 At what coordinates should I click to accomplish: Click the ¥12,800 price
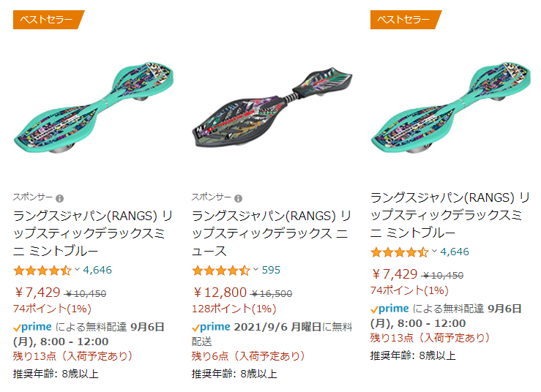[220, 293]
